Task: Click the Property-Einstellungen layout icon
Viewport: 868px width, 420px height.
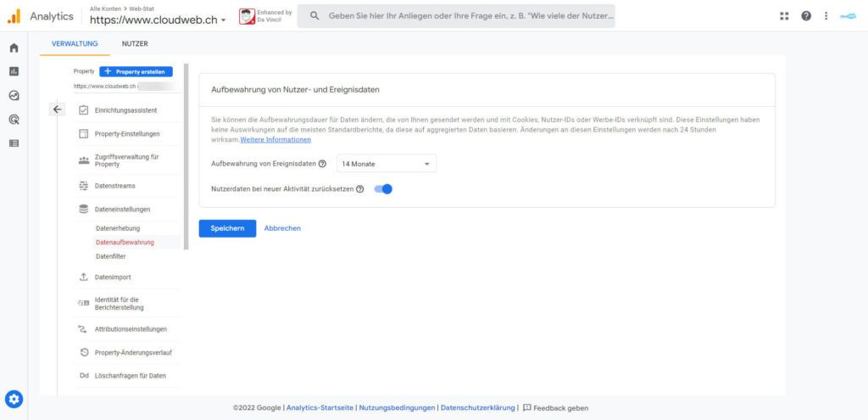Action: pos(84,133)
